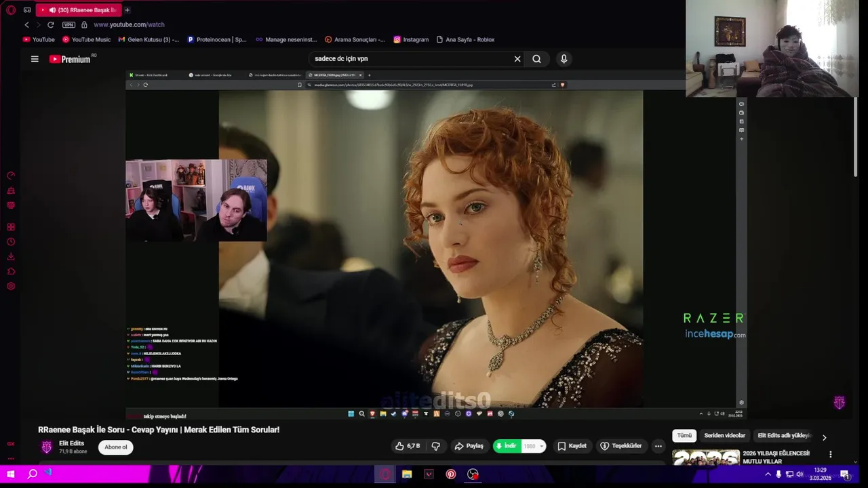The image size is (868, 488).
Task: Open GX Control speedometer sidebar icon
Action: click(11, 176)
